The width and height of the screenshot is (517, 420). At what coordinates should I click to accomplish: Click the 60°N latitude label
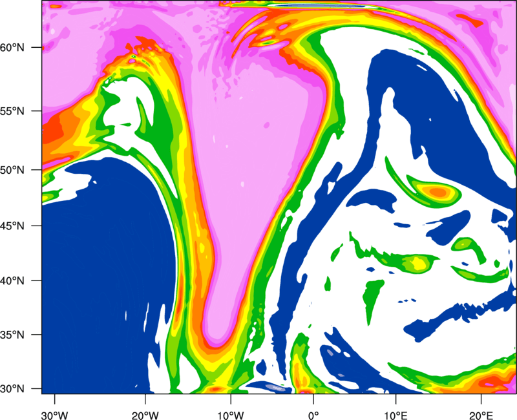tap(12, 47)
